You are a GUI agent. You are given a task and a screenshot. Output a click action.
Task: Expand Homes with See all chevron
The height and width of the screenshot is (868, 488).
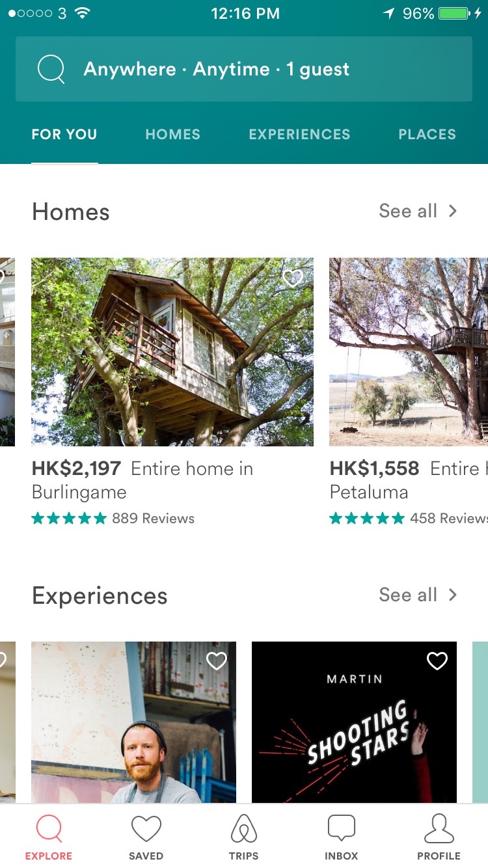pos(452,211)
